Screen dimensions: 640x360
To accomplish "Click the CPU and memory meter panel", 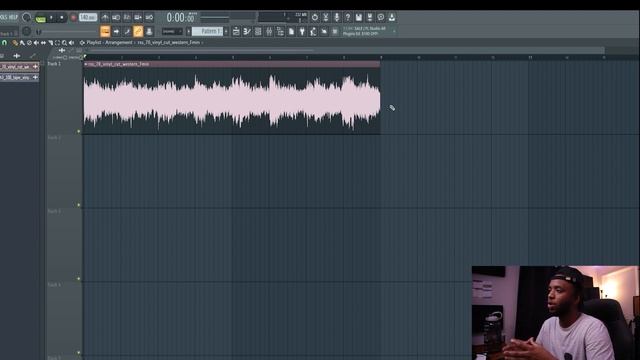I will (283, 17).
